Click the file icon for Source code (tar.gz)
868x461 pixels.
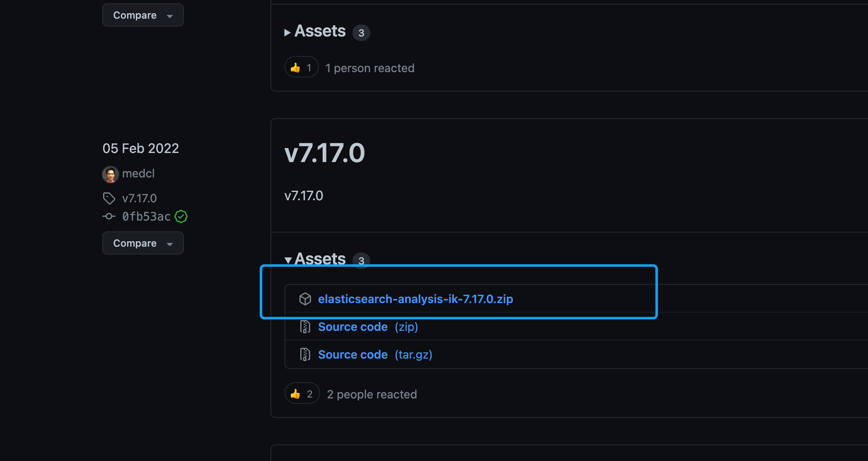point(305,355)
